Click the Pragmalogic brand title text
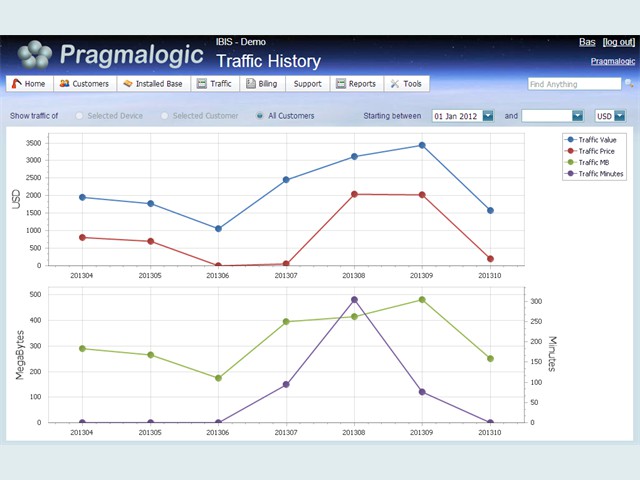This screenshot has height=480, width=640. pyautogui.click(x=132, y=55)
